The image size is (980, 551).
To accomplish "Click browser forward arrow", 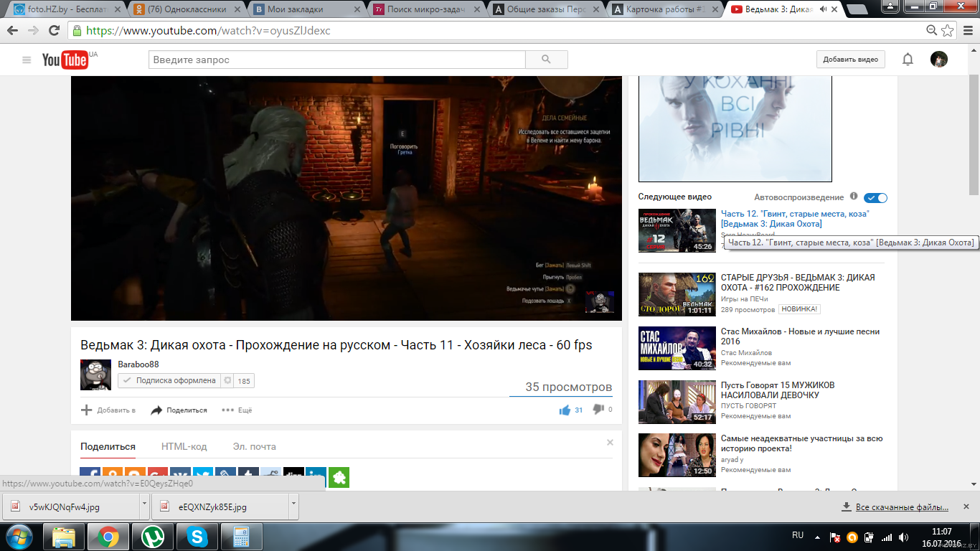I will (33, 31).
